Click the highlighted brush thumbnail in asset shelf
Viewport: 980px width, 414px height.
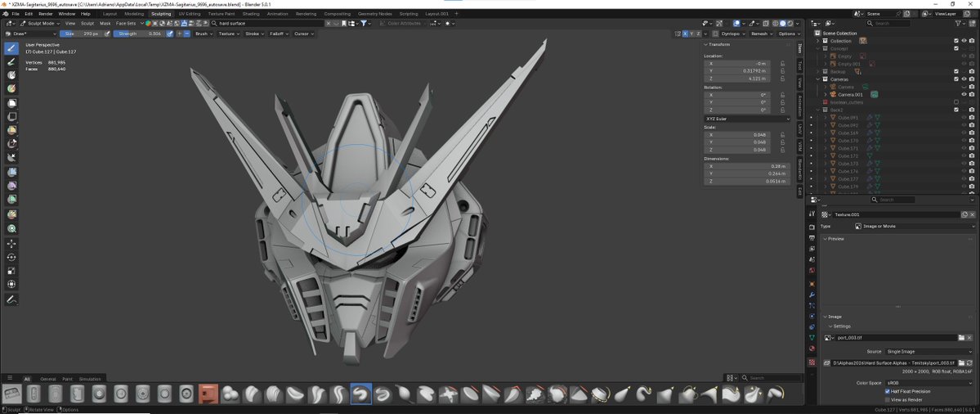361,394
